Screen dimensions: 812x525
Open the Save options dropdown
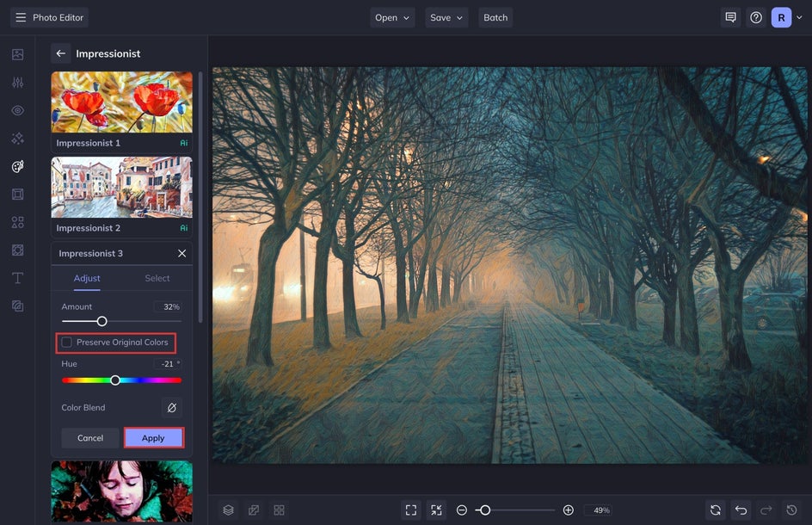tap(446, 16)
